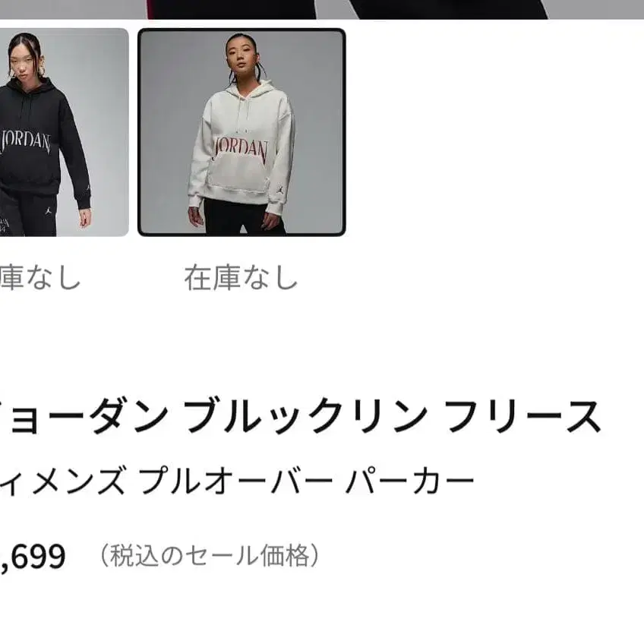Image resolution: width=644 pixels, height=644 pixels.
Task: Select the black Jordan hoodie color thumbnail
Action: point(64,132)
